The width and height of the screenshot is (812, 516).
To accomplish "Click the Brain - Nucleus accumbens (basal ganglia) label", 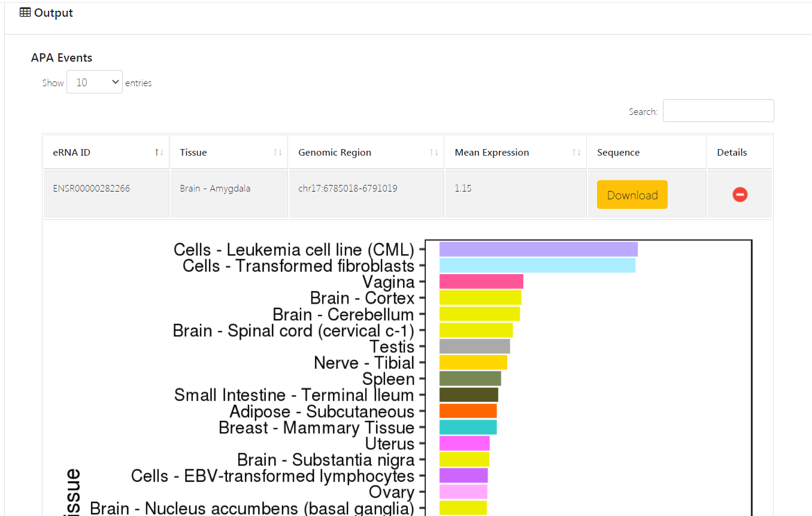I will [x=252, y=508].
